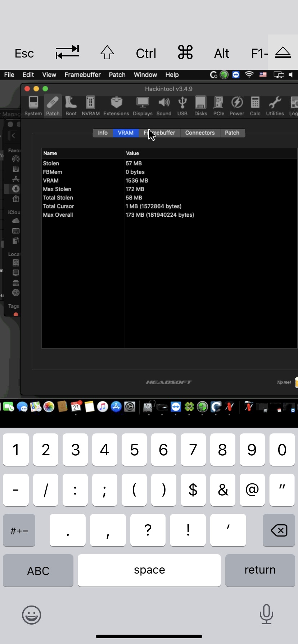Open the File menu

point(9,75)
